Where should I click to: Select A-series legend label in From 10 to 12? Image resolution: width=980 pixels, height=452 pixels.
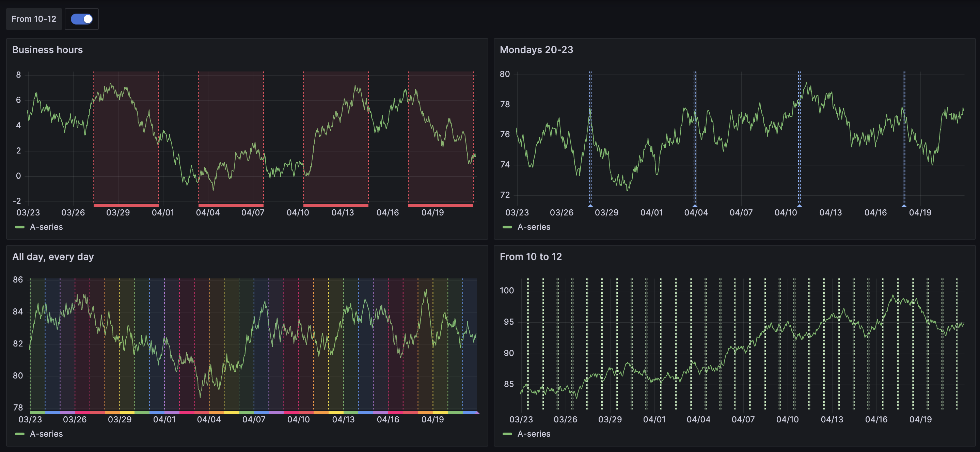(534, 434)
